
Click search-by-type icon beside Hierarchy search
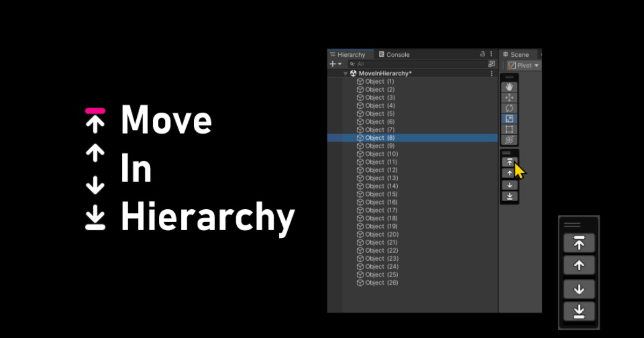[x=492, y=64]
